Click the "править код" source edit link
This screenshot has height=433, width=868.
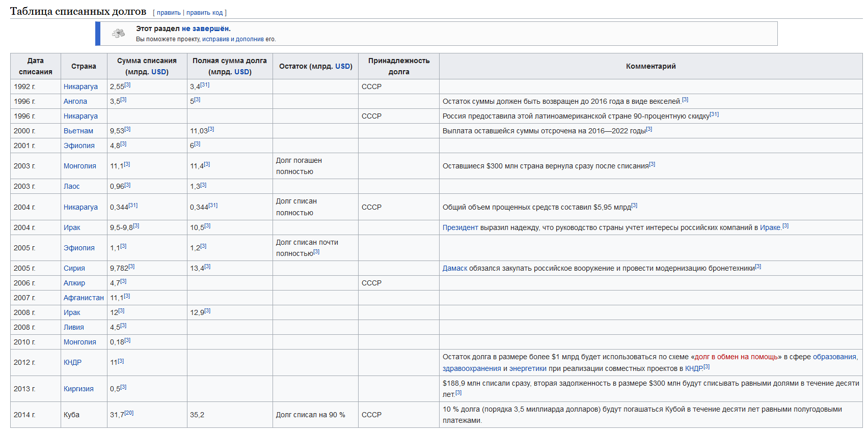[204, 13]
